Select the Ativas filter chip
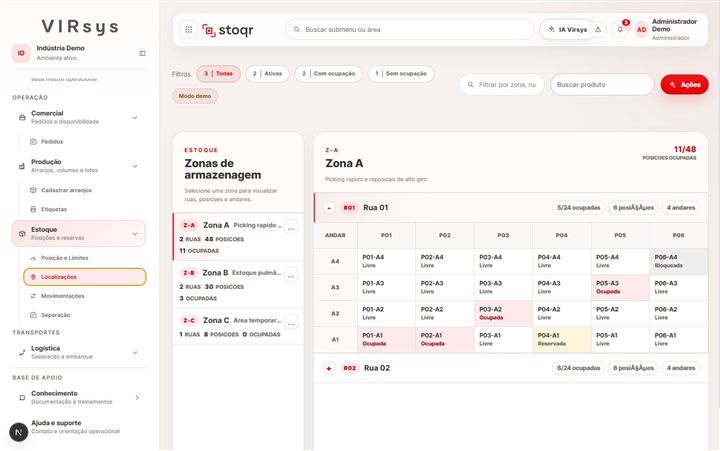This screenshot has height=451, width=720. click(267, 73)
